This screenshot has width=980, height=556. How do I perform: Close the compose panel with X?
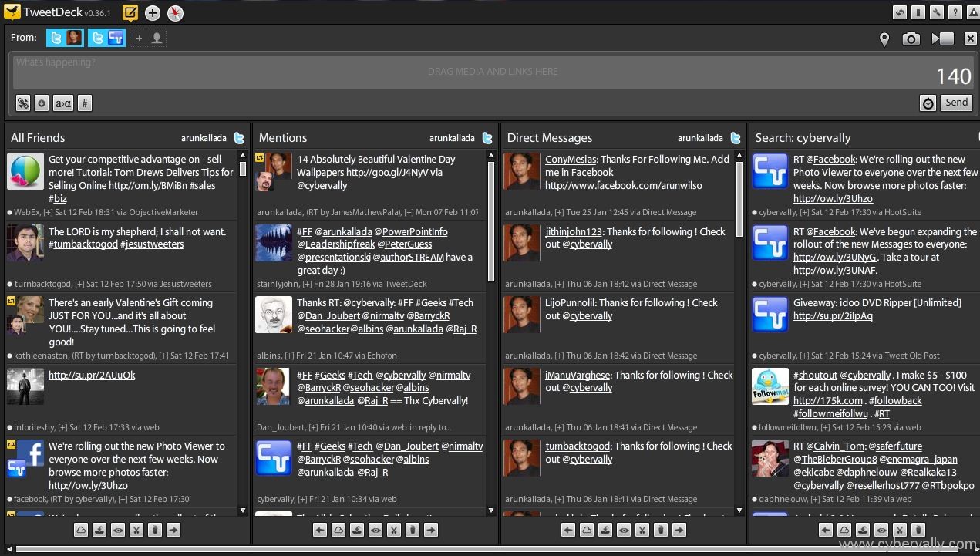[x=971, y=39]
